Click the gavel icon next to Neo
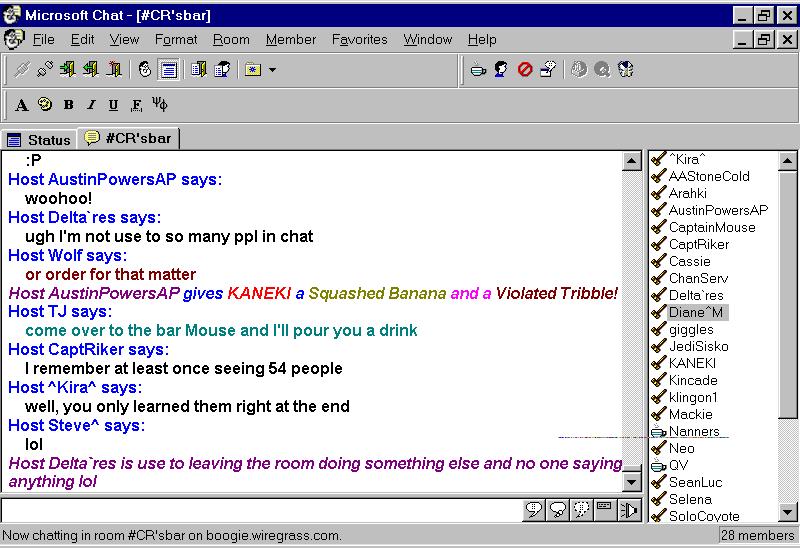This screenshot has height=548, width=800. pyautogui.click(x=659, y=448)
